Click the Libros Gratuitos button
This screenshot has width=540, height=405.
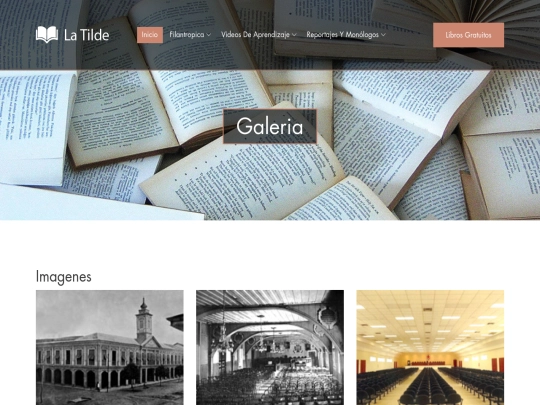click(468, 35)
